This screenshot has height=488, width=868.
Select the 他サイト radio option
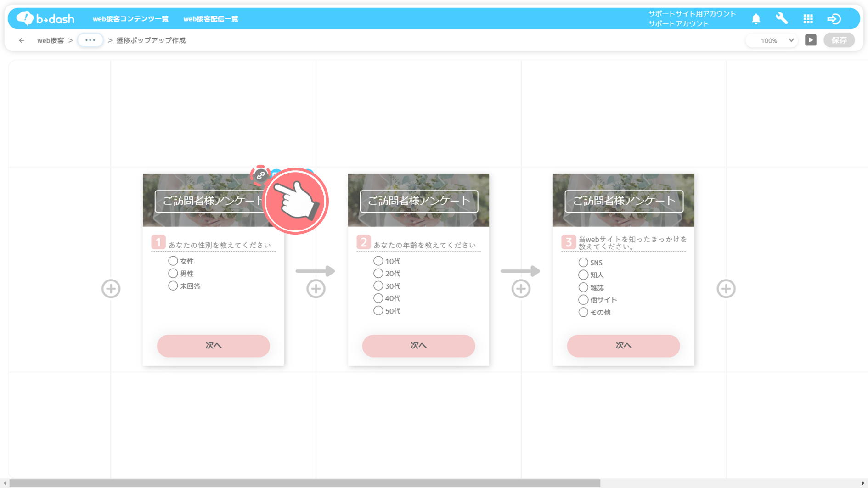pyautogui.click(x=583, y=299)
